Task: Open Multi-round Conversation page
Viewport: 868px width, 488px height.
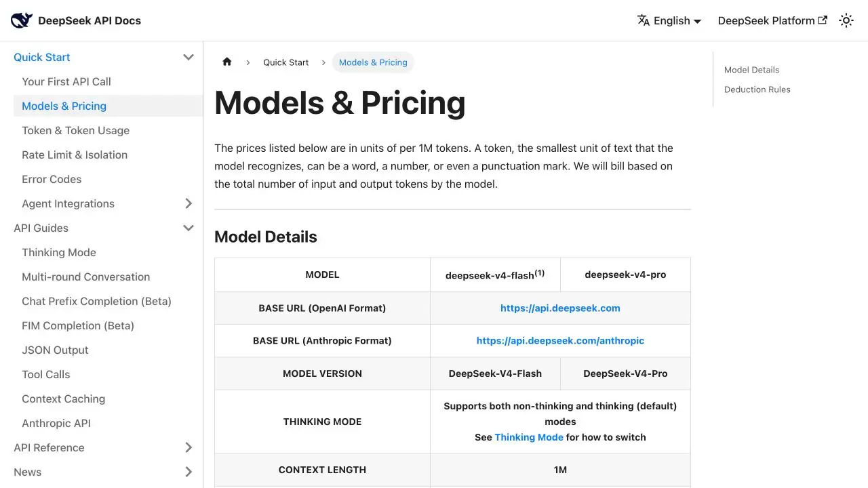Action: click(85, 277)
